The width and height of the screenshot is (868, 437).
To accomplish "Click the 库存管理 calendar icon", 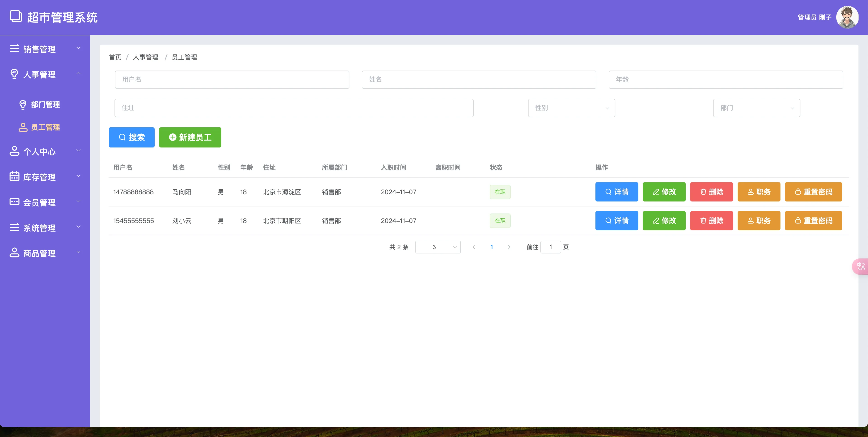I will pyautogui.click(x=14, y=176).
